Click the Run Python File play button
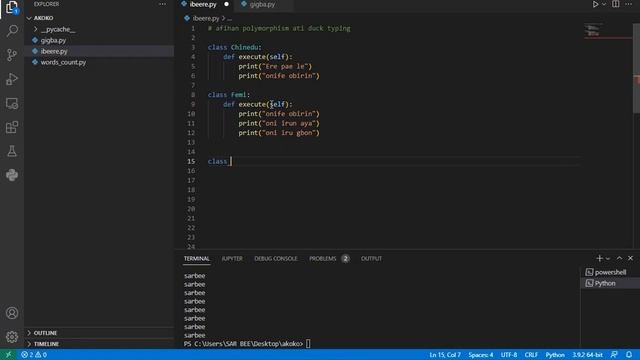Image resolution: width=640 pixels, height=360 pixels. [x=595, y=4]
